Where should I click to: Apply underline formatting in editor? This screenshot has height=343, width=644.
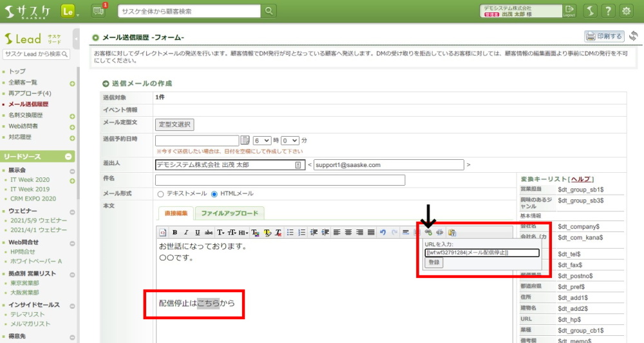(x=198, y=232)
